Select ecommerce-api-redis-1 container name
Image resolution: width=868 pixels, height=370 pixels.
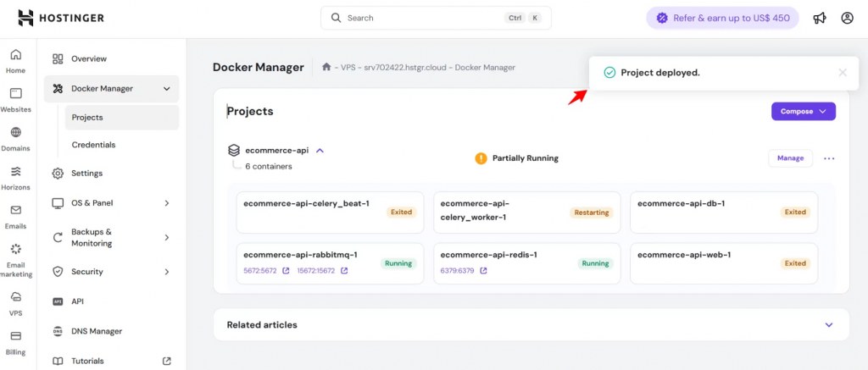(x=489, y=255)
